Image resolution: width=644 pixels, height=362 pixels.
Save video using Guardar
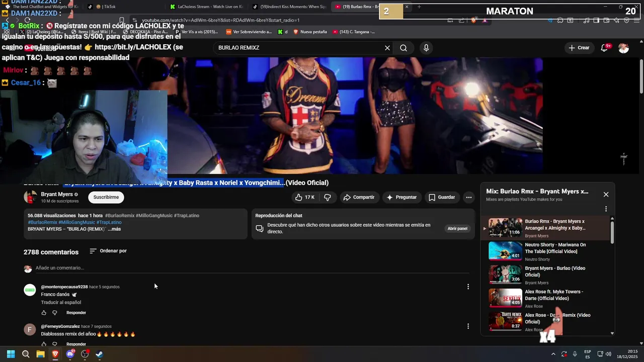pyautogui.click(x=442, y=197)
